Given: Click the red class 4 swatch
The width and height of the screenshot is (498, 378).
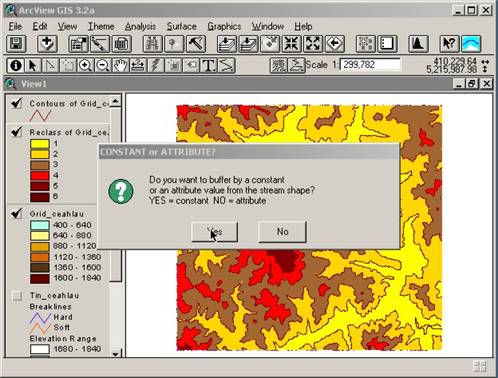Looking at the screenshot, I should pyautogui.click(x=40, y=175).
